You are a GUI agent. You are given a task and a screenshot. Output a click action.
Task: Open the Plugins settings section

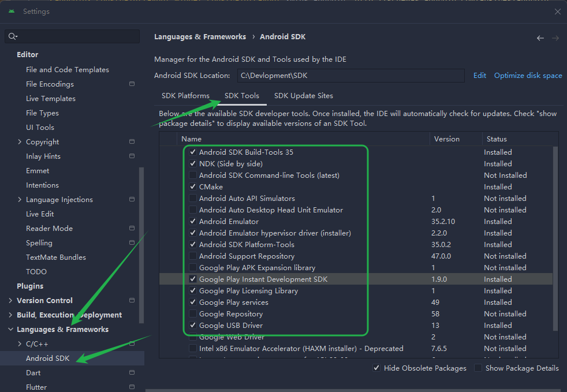tap(30, 286)
